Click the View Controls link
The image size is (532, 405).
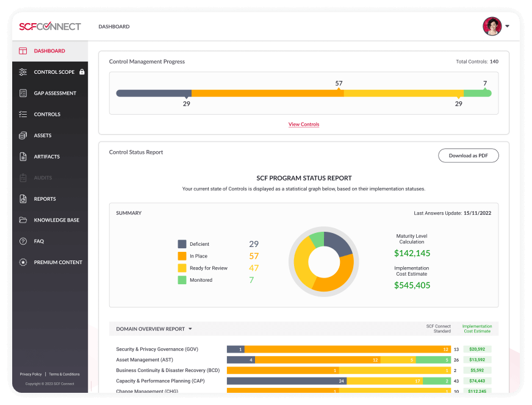pyautogui.click(x=303, y=124)
